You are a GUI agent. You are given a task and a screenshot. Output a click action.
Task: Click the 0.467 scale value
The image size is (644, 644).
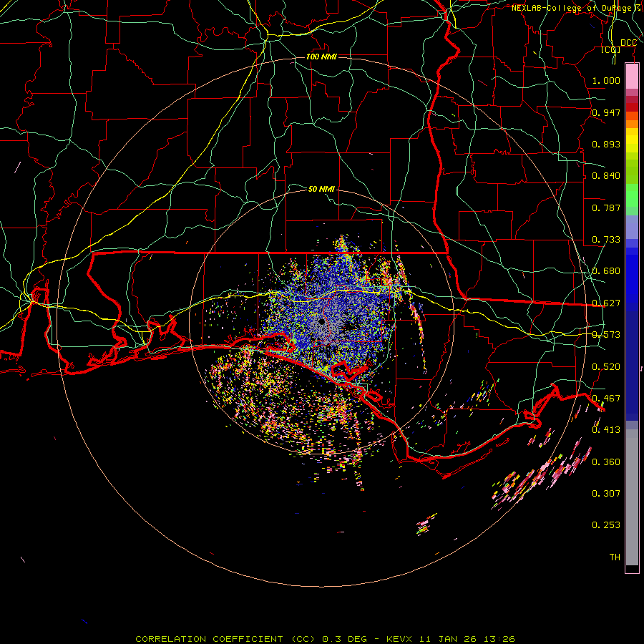[606, 399]
